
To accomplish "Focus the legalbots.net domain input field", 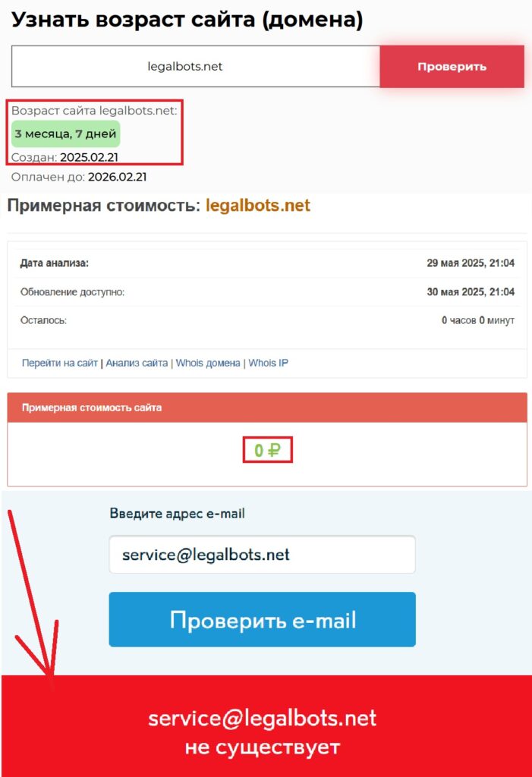I will (196, 67).
